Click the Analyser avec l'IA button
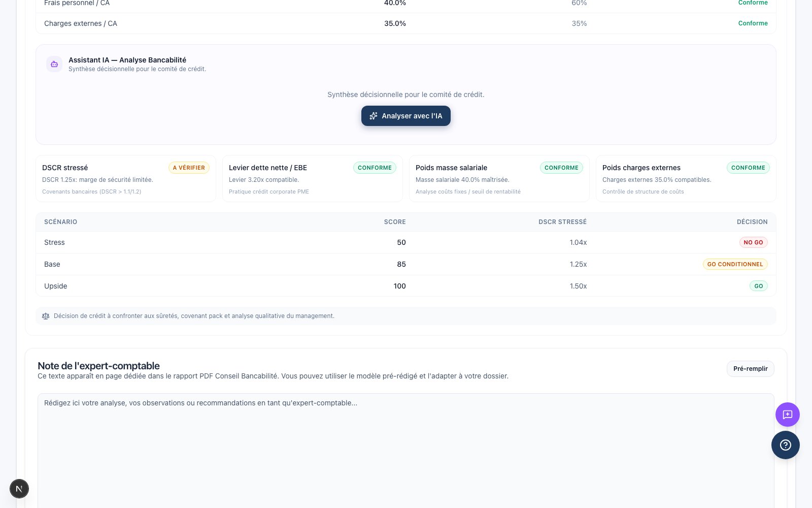Screen dimensions: 812x508 406,116
